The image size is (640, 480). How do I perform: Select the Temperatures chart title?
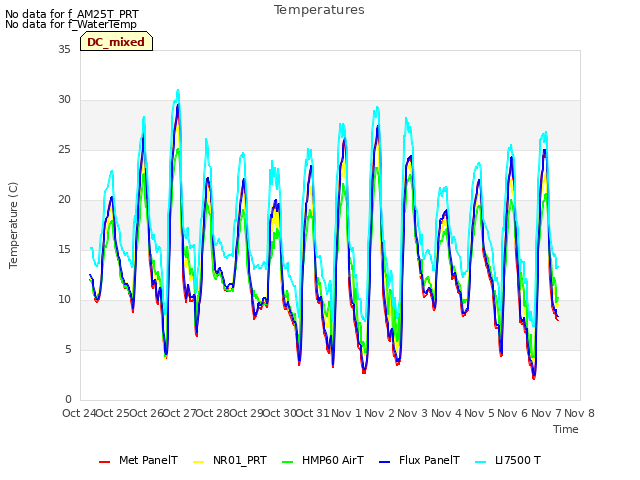tap(319, 10)
